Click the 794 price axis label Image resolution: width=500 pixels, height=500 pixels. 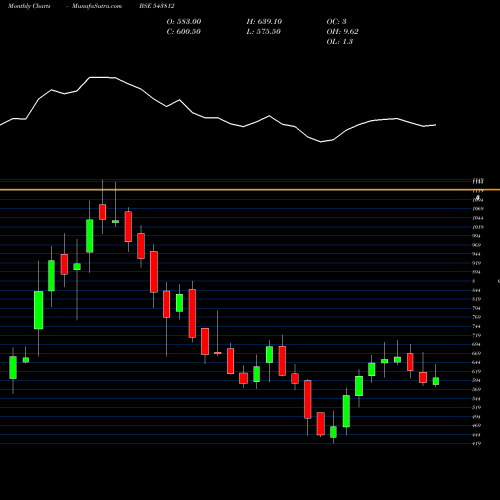tap(477, 308)
